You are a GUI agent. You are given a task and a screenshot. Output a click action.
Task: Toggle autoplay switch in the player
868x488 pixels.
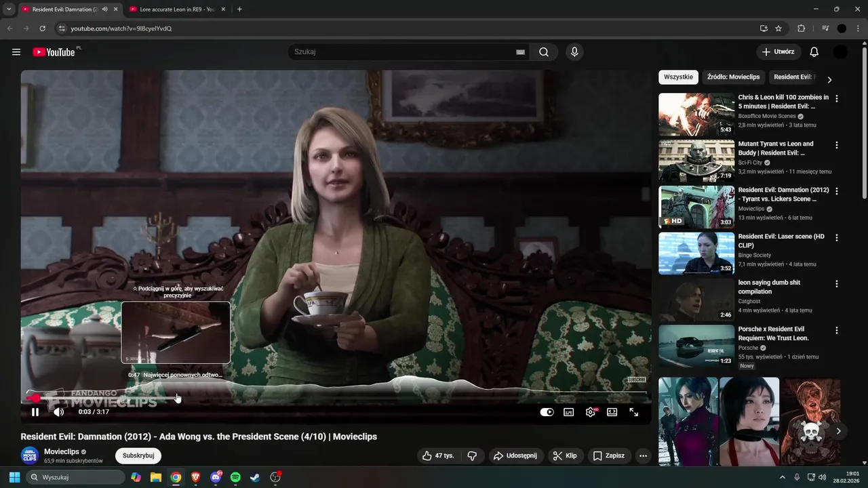point(547,412)
